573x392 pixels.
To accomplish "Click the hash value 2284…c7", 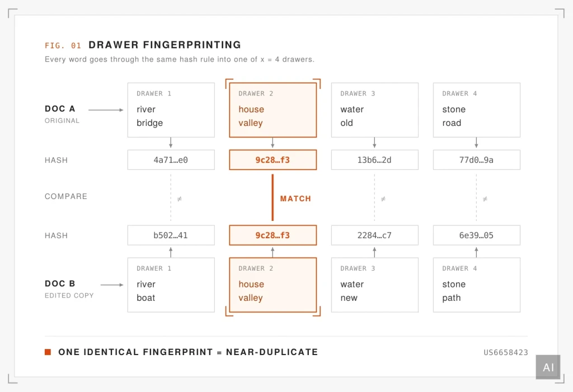I will (x=374, y=235).
